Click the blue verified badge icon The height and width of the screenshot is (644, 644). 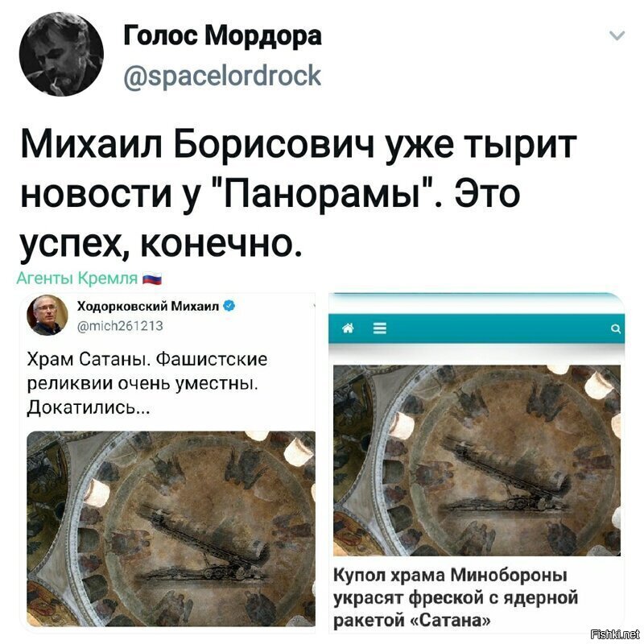(229, 306)
